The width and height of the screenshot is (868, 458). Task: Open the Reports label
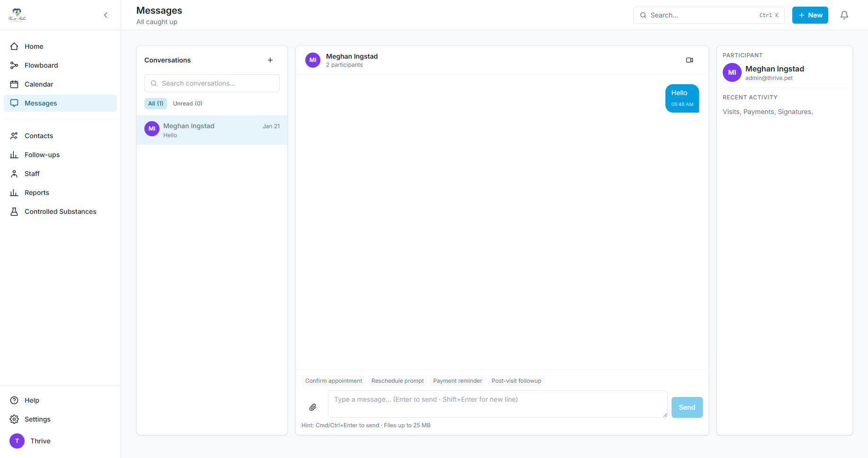point(37,193)
